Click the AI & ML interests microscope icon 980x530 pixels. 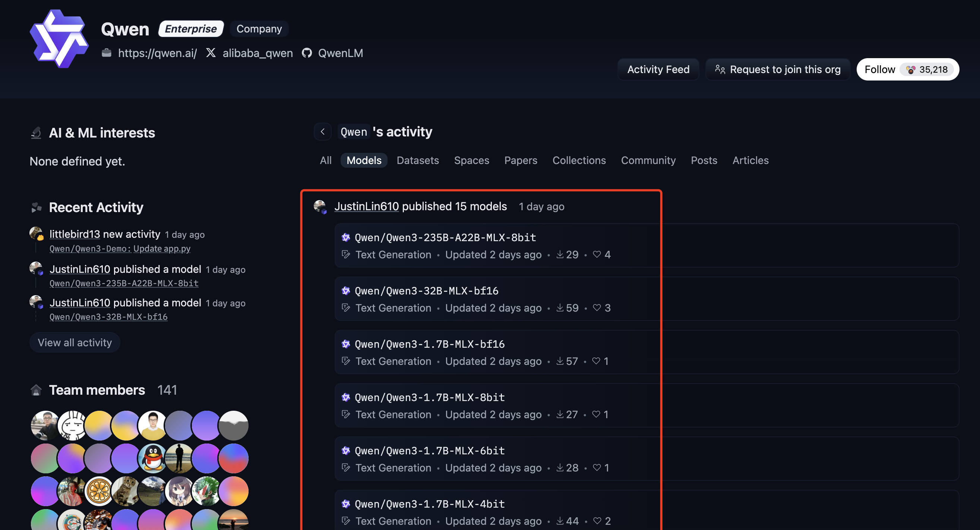pos(36,133)
